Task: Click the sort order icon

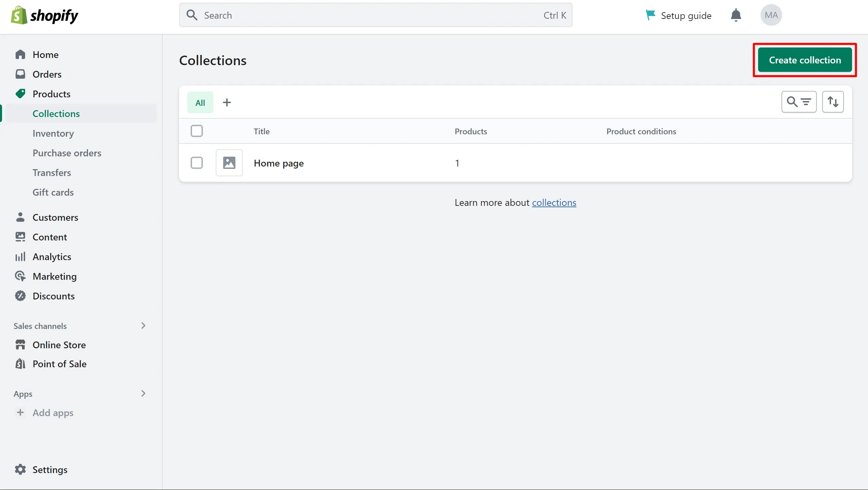Action: pos(832,101)
